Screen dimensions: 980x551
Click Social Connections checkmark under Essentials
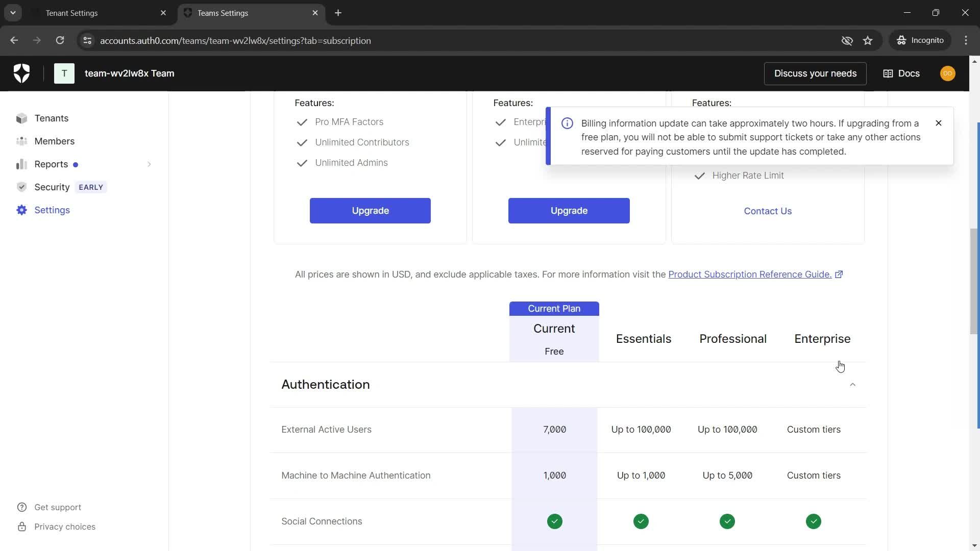coord(641,521)
